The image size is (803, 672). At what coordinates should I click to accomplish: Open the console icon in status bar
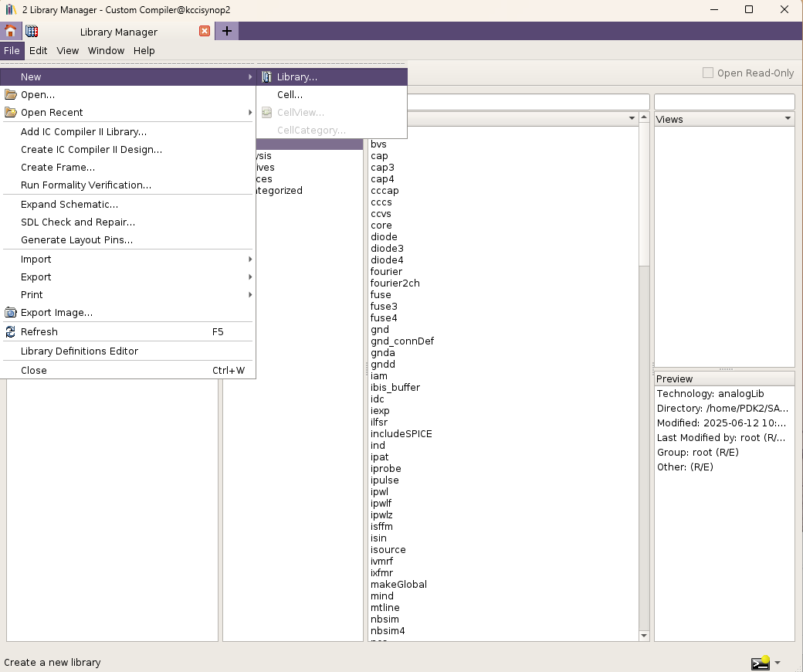click(x=760, y=663)
